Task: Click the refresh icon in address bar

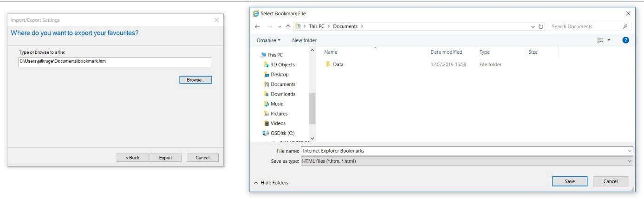Action: point(541,27)
